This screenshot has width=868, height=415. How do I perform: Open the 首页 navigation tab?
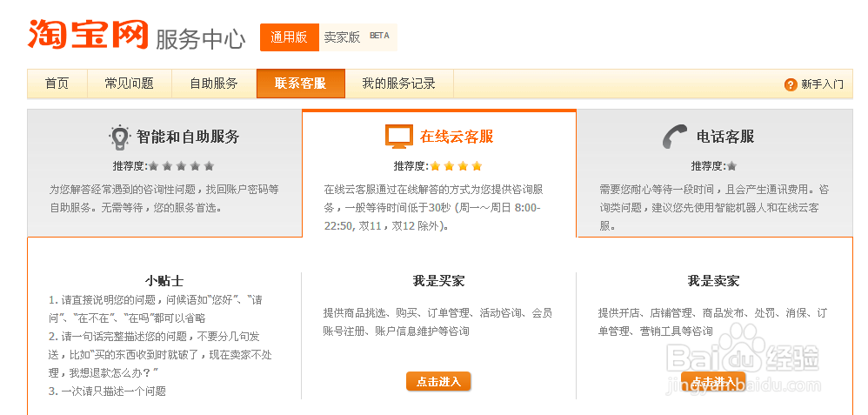(57, 84)
